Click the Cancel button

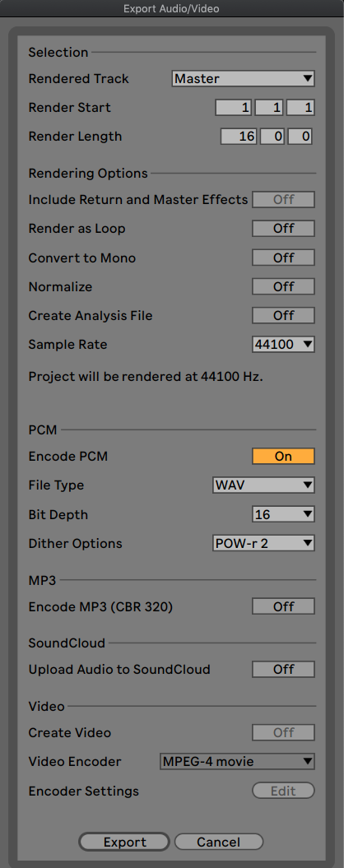219,842
